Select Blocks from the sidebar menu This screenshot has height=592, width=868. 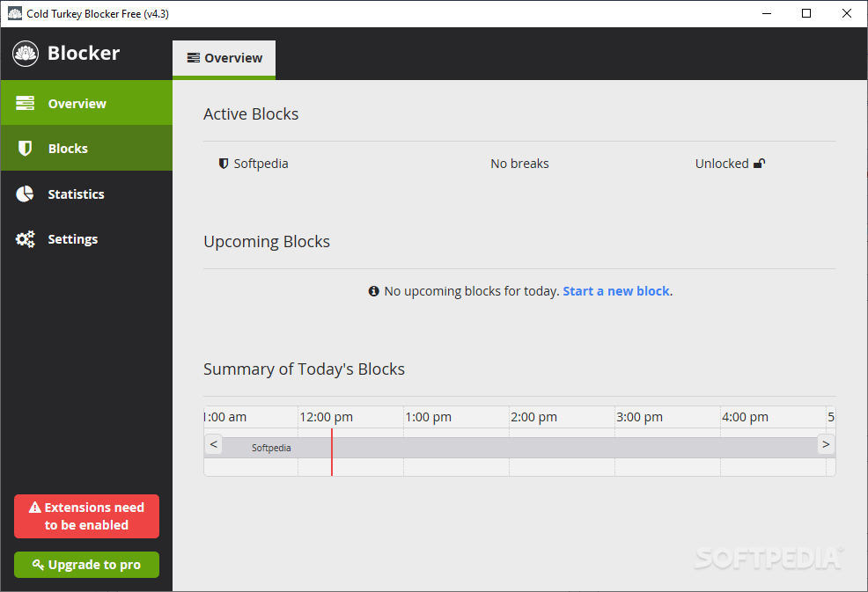point(68,148)
